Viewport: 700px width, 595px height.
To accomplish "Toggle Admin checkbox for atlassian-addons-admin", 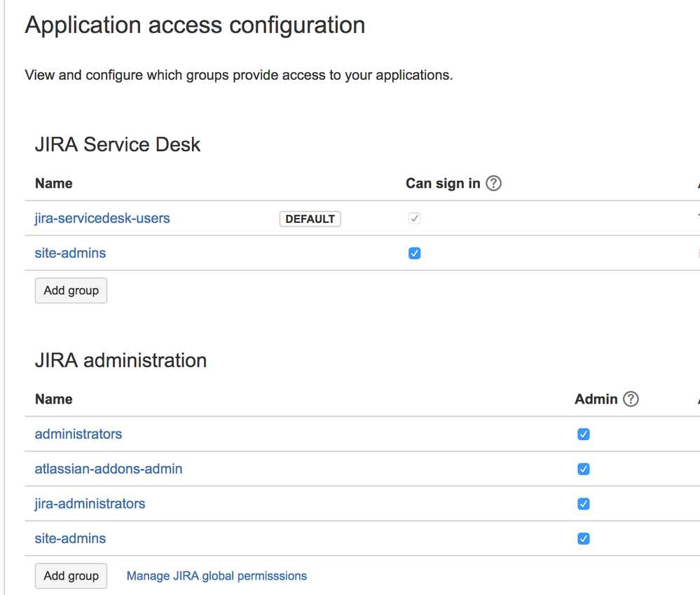I will (584, 469).
